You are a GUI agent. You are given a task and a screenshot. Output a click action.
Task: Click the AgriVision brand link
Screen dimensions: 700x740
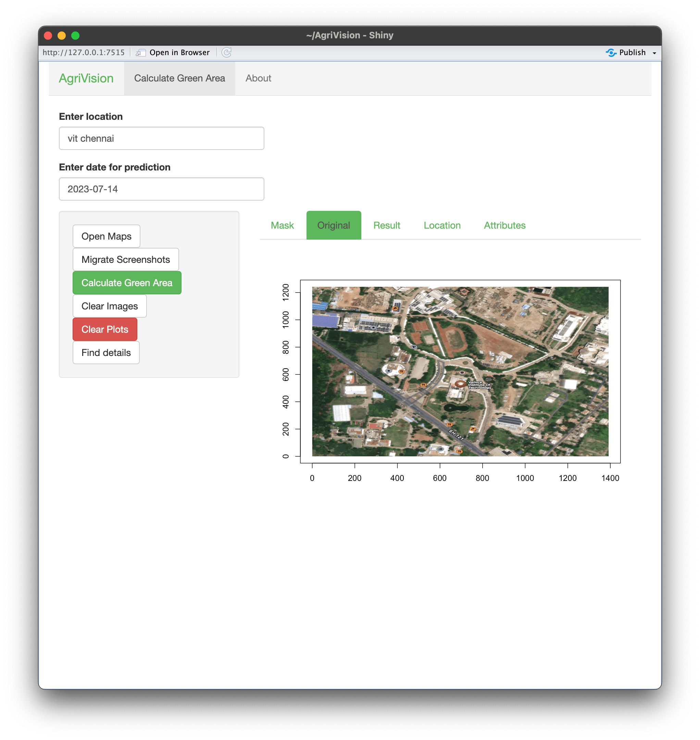point(86,78)
